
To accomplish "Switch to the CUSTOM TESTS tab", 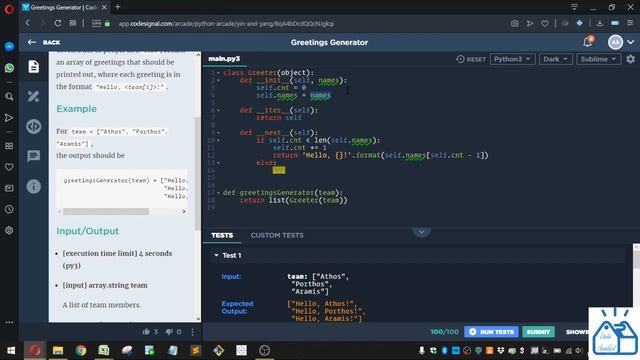I will [277, 236].
